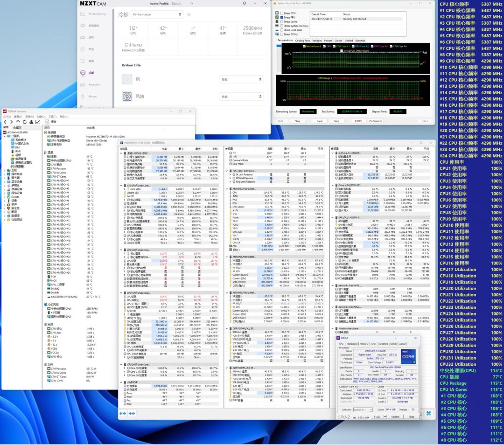Click the AIDA64 back navigation arrow
The image size is (504, 445).
(5, 122)
